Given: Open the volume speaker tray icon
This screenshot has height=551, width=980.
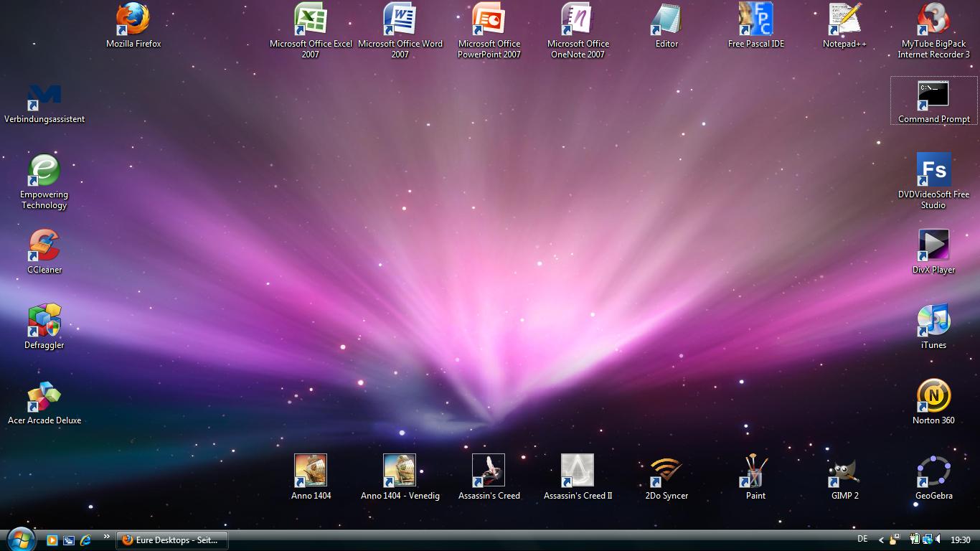Looking at the screenshot, I should (938, 540).
